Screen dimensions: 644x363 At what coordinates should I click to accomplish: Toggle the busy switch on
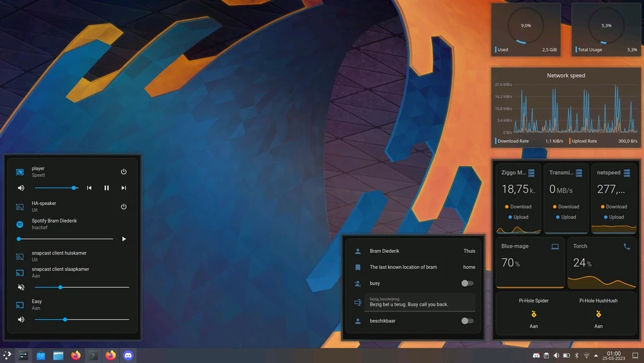pos(467,283)
